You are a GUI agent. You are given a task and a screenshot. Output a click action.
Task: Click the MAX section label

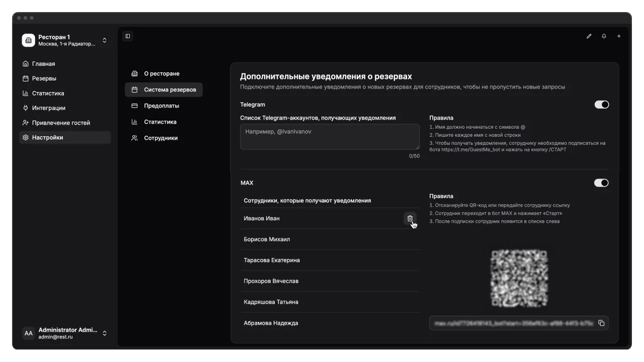[x=247, y=183]
